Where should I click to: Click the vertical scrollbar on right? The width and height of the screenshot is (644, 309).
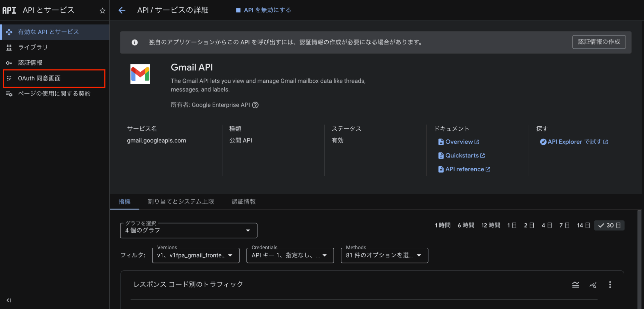tap(639, 258)
